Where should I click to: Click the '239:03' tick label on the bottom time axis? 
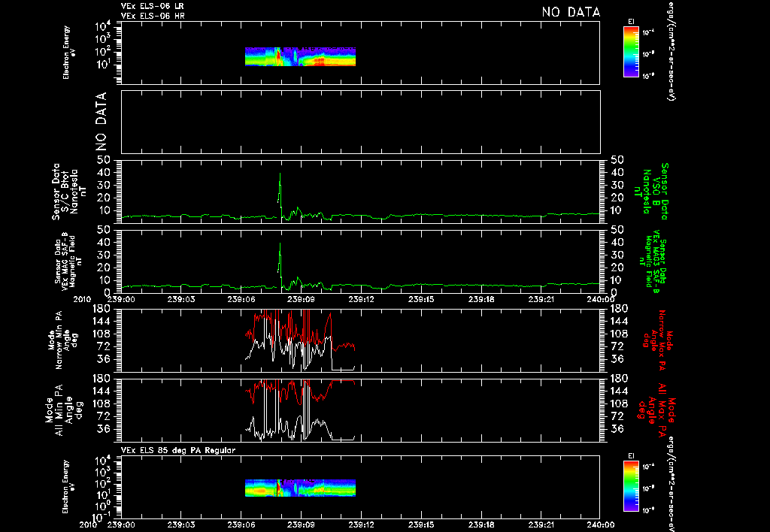point(180,524)
